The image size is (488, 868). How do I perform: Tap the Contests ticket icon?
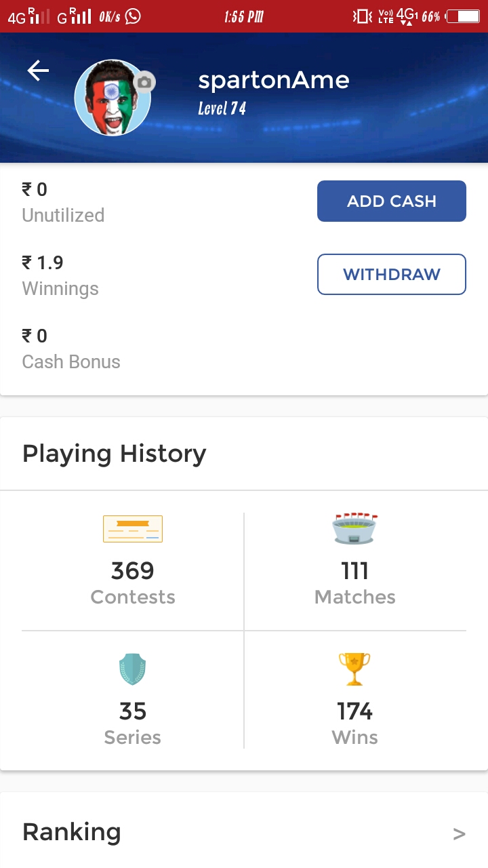tap(133, 529)
